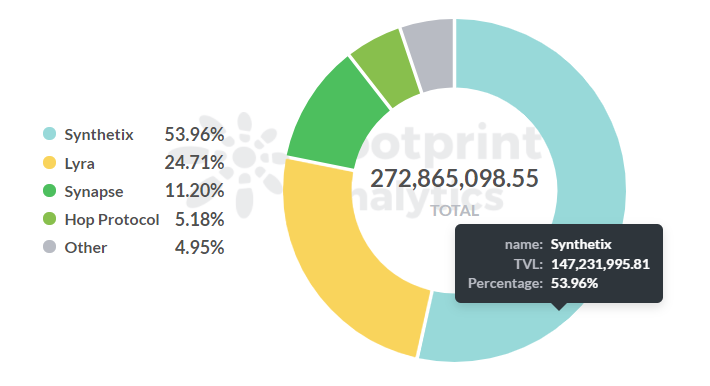Viewport: 710px width, 386px height.
Task: Click the Other gray legend dot
Action: tap(49, 247)
